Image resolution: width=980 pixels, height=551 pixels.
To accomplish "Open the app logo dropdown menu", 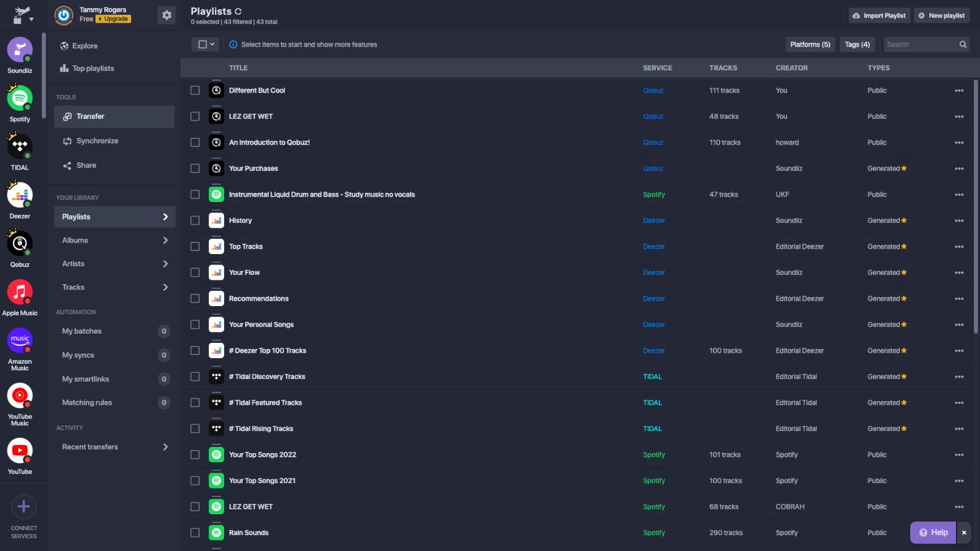I will coord(23,15).
